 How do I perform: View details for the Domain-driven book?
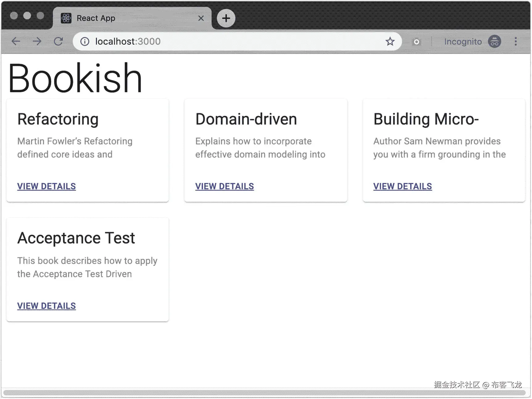[x=225, y=186]
